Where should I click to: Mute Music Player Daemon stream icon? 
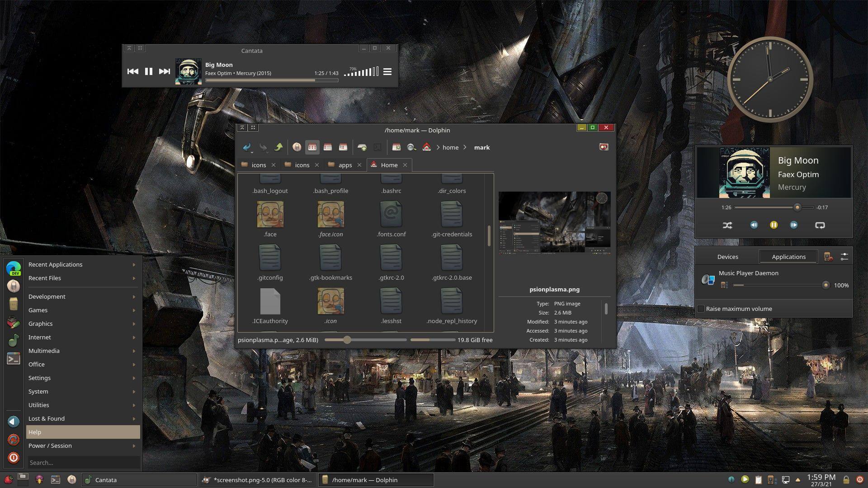(724, 285)
